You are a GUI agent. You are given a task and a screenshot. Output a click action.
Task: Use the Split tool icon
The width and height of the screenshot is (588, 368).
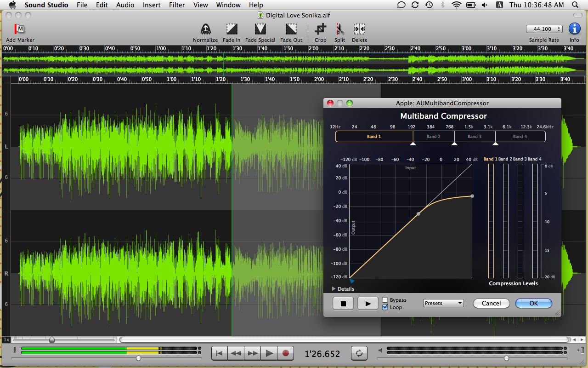pos(339,29)
